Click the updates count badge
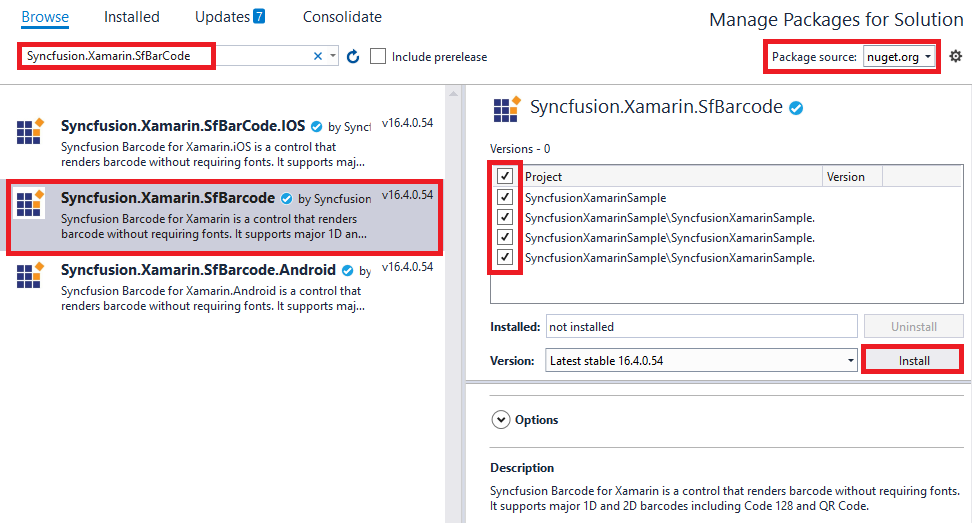Screen dimensions: 972x524 pyautogui.click(x=258, y=16)
